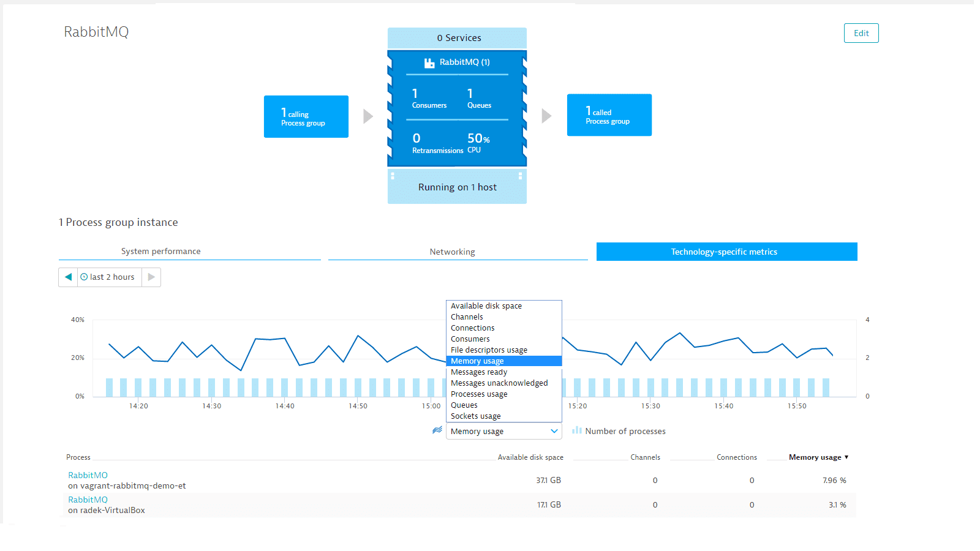The width and height of the screenshot is (980, 551).
Task: Choose Queues from the metric list
Action: click(x=504, y=405)
